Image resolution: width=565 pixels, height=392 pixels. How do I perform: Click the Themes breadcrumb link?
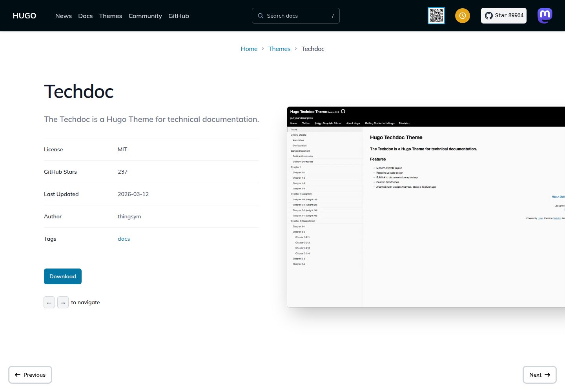(279, 49)
